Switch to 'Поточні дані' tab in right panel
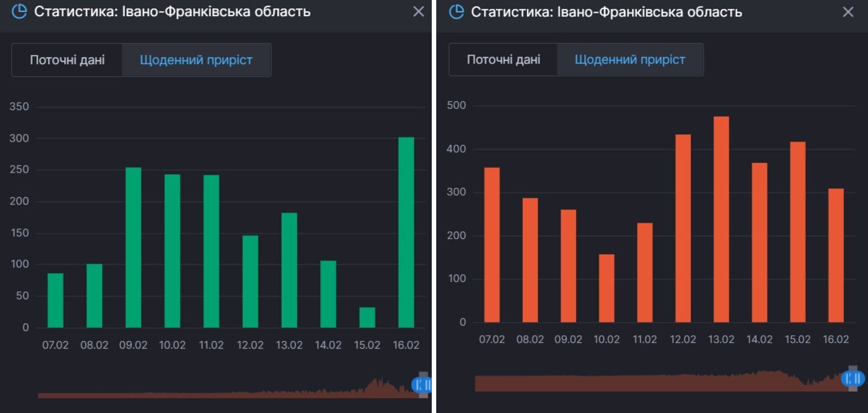Viewport: 868px width, 413px height. [x=503, y=59]
